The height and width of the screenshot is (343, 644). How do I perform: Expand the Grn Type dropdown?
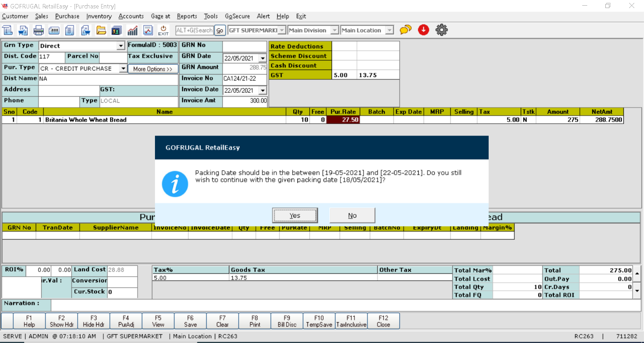point(121,46)
